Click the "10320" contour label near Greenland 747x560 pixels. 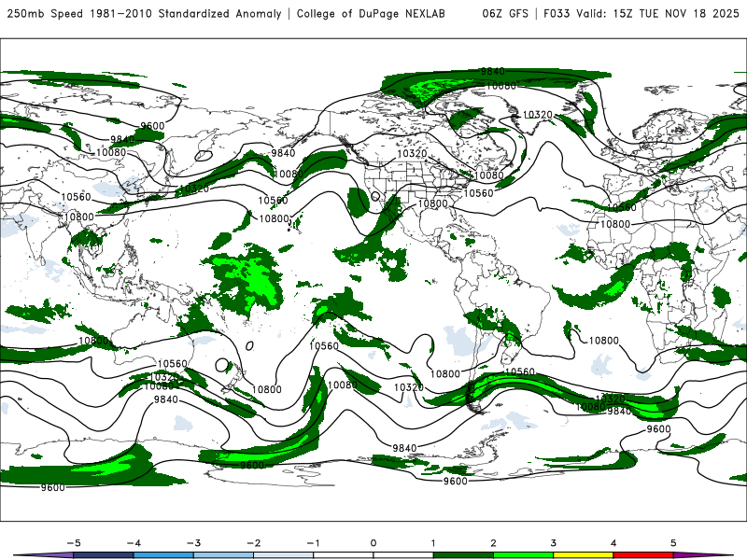(538, 115)
